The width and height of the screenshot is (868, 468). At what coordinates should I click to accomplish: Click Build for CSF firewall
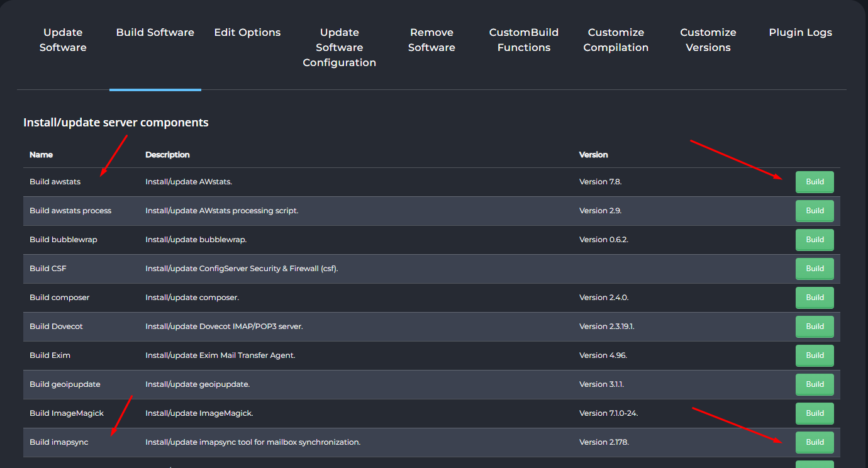[815, 269]
